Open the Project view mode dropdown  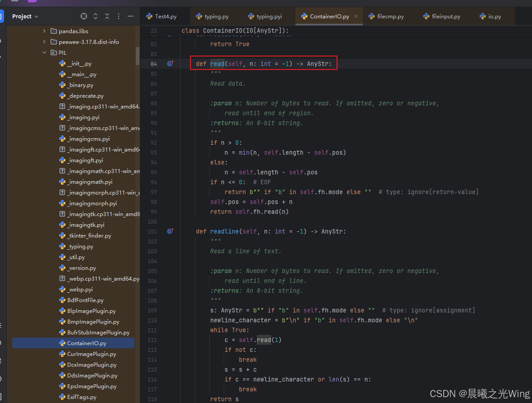(36, 16)
